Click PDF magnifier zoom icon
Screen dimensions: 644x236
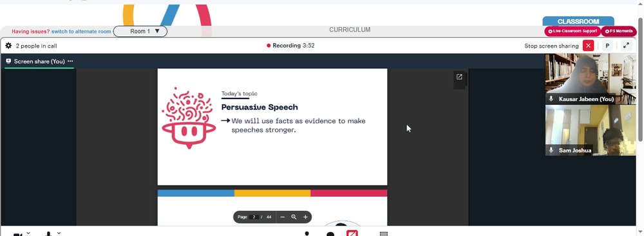pos(294,217)
